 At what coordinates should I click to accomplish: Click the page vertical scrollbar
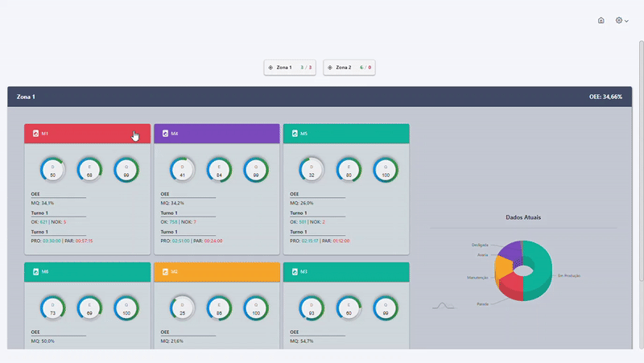click(641, 161)
